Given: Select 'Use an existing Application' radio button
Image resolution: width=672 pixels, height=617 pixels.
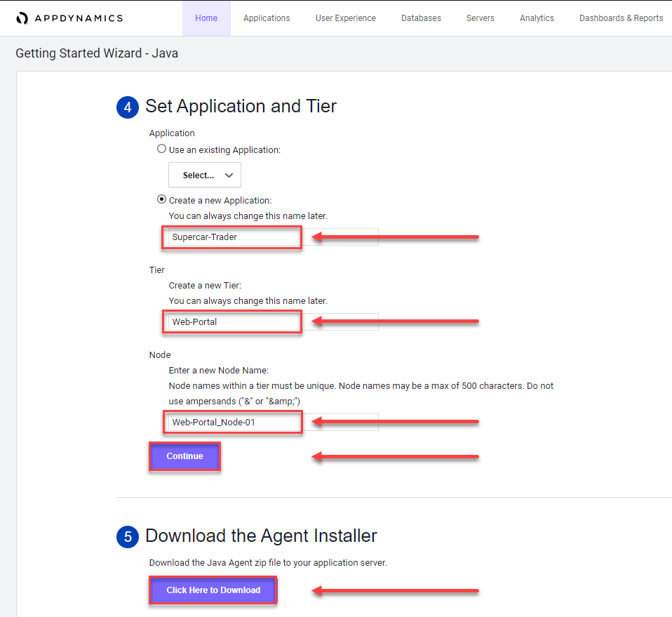Looking at the screenshot, I should pyautogui.click(x=161, y=149).
